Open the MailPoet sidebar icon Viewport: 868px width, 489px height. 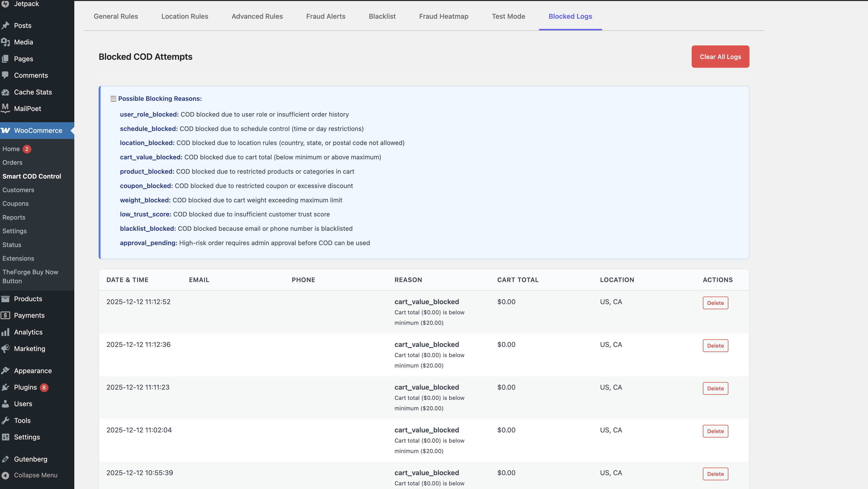[x=5, y=109]
